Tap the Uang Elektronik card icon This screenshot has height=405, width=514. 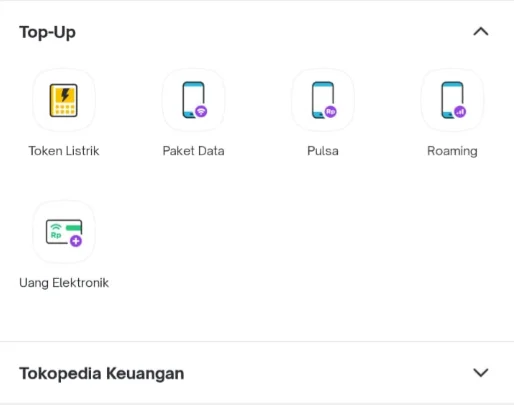coord(64,232)
